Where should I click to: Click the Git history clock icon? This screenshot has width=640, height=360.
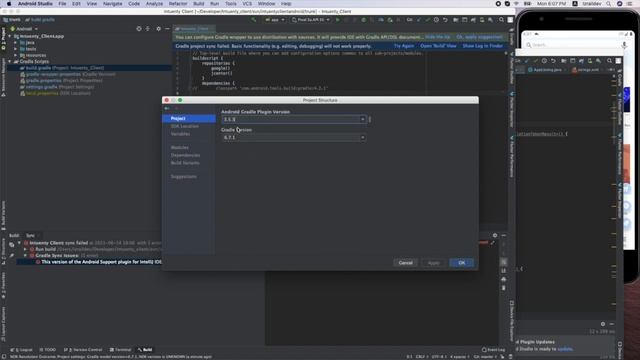(x=436, y=20)
